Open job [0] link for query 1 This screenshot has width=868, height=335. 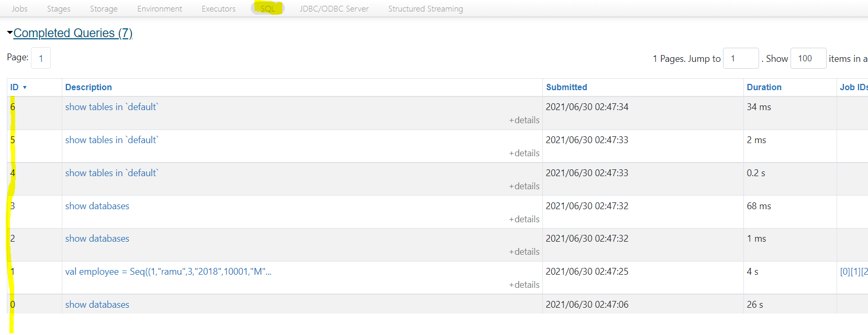(x=845, y=272)
